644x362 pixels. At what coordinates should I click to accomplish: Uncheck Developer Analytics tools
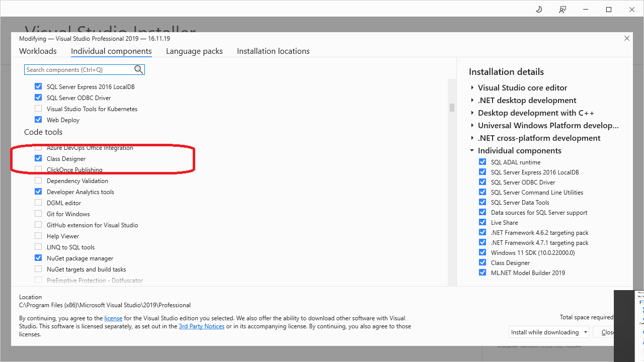(x=38, y=192)
